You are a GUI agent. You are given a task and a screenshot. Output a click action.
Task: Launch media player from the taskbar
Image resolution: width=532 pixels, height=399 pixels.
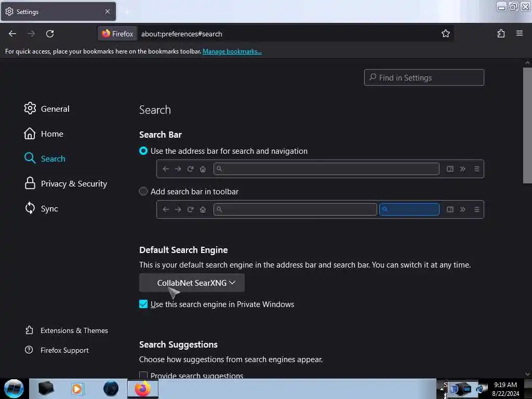[77, 389]
